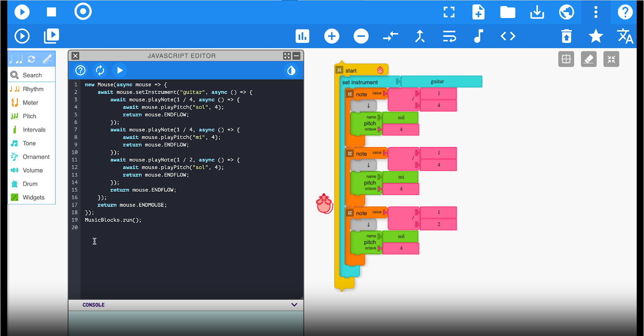The image size is (644, 336).
Task: Collapse the start block stack
Action: tap(339, 70)
